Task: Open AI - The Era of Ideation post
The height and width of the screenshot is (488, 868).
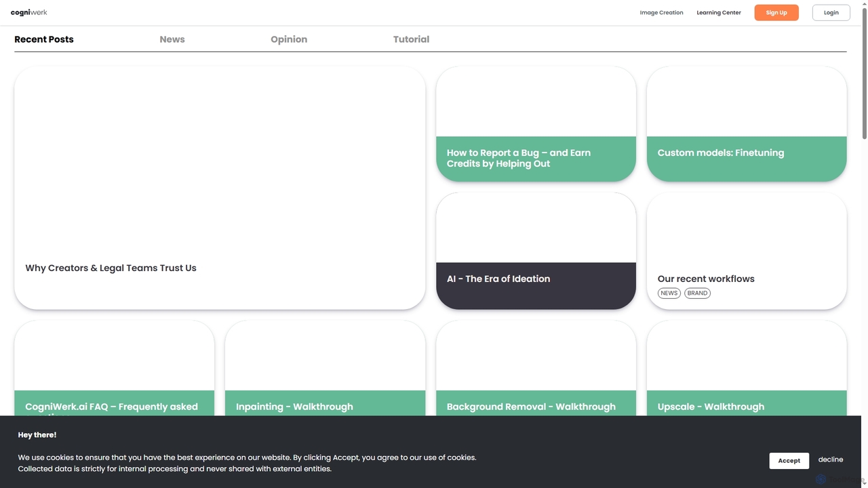Action: tap(536, 251)
